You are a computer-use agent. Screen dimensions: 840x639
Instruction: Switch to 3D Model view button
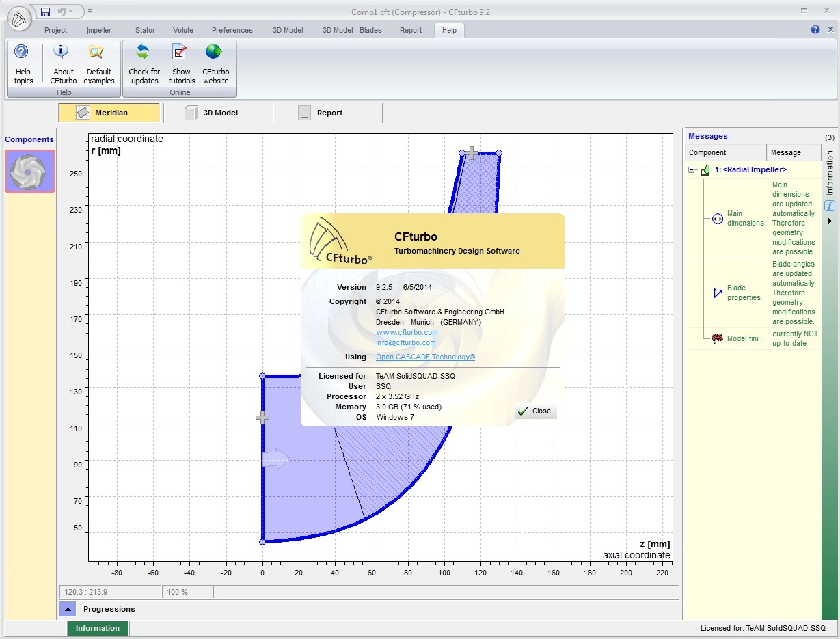218,113
